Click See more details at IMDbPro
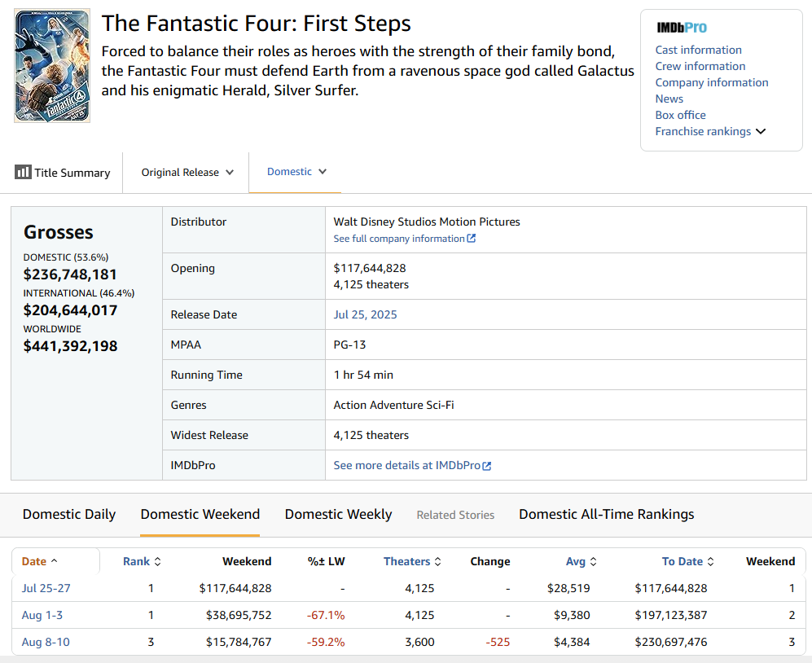 coord(407,466)
